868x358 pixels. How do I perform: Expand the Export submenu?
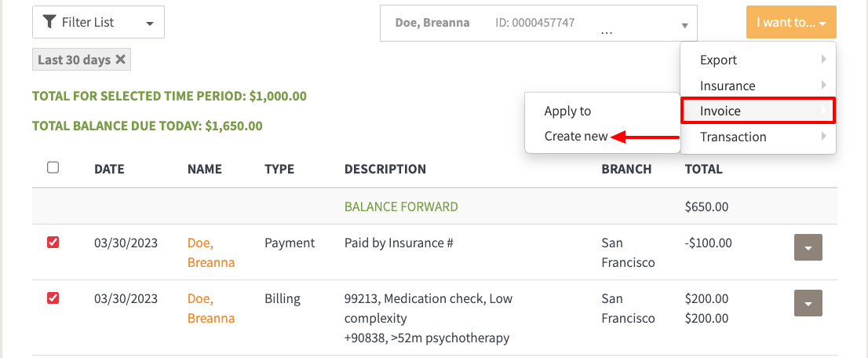(x=757, y=60)
